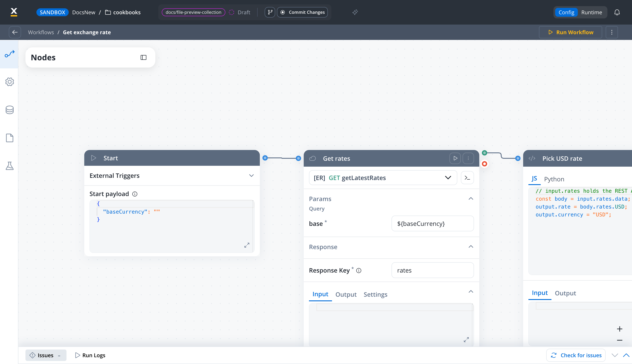Open the GET getLatestRates endpoint dropdown

click(383, 178)
